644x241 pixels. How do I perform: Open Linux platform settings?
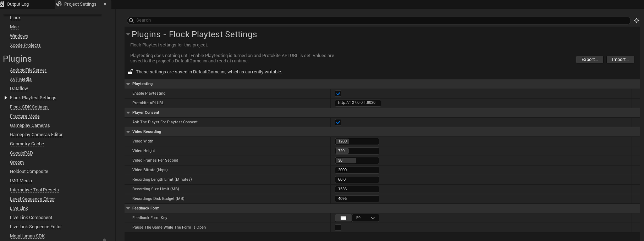pos(15,18)
